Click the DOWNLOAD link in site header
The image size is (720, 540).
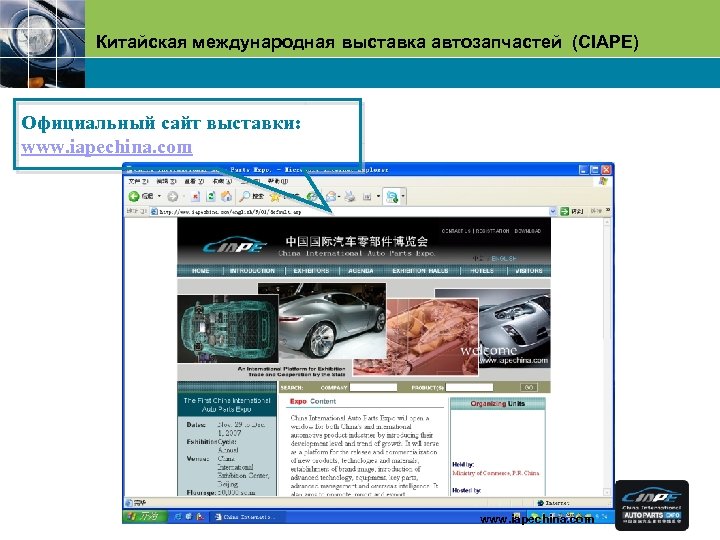[528, 231]
